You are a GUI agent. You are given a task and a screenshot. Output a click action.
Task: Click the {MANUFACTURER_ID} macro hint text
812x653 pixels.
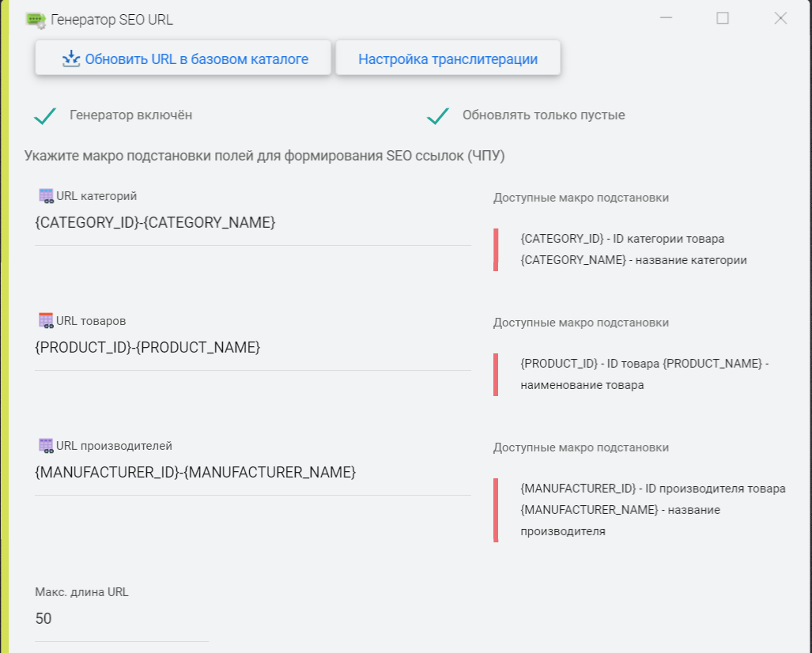pyautogui.click(x=578, y=489)
